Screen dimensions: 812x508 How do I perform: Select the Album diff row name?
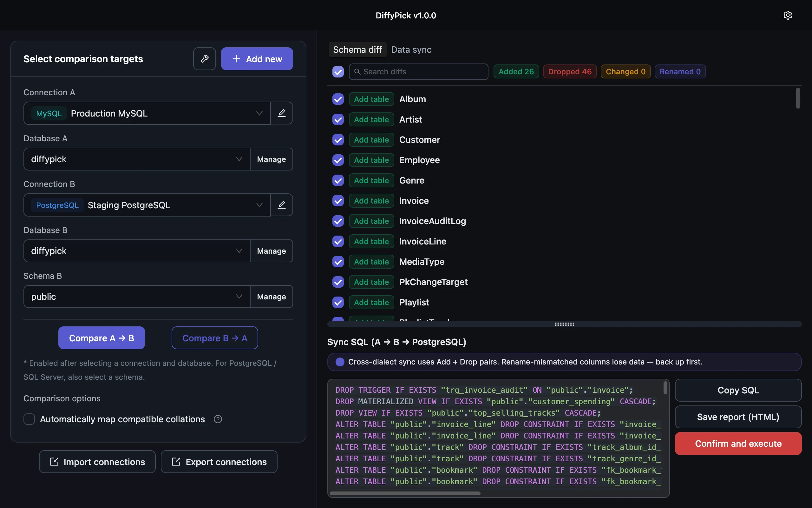pos(412,99)
